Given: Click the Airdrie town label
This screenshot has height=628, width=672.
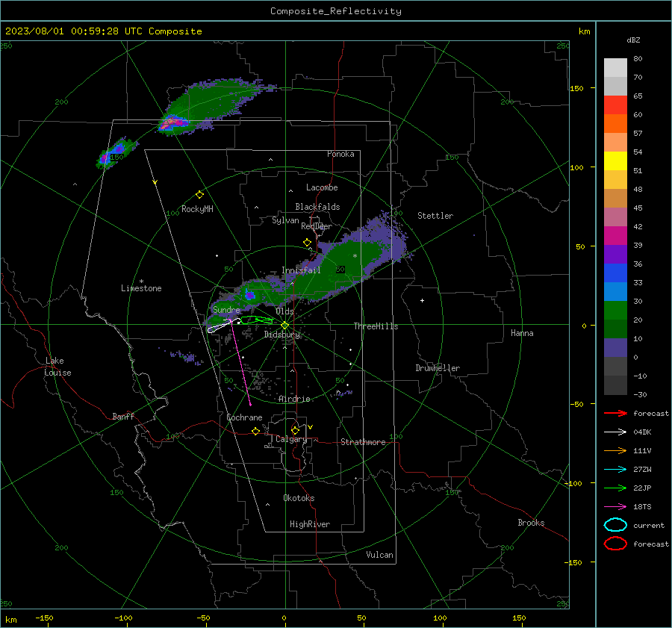Looking at the screenshot, I should pos(294,399).
